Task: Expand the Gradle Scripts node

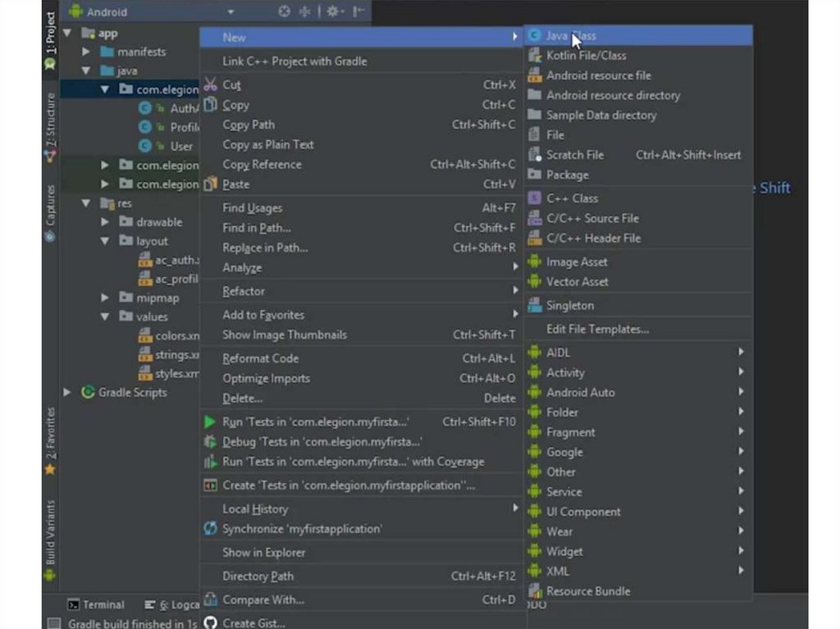Action: [67, 393]
